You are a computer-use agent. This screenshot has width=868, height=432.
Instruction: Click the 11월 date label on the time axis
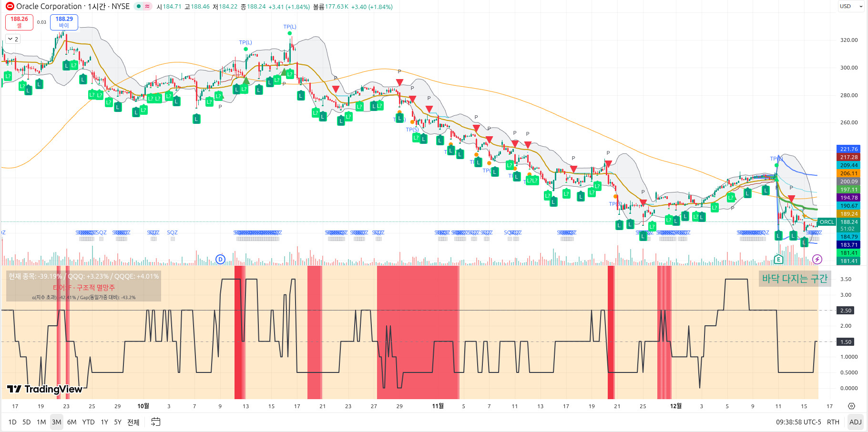pyautogui.click(x=438, y=406)
